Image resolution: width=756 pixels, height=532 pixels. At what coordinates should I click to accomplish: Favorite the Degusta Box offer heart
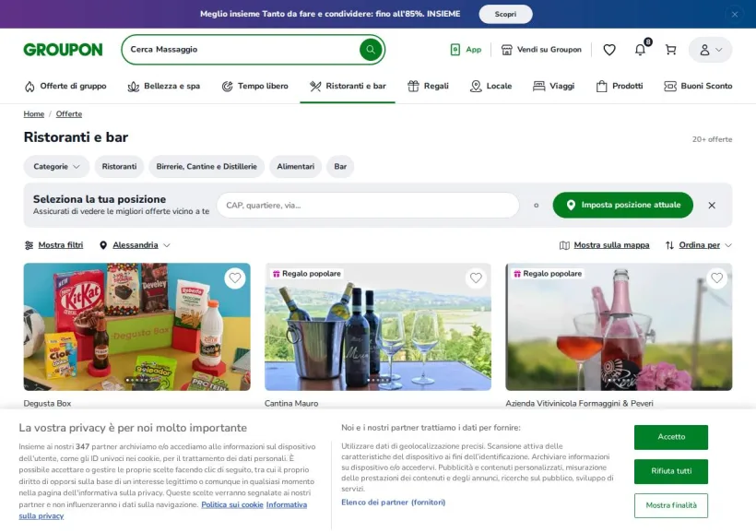click(x=235, y=278)
